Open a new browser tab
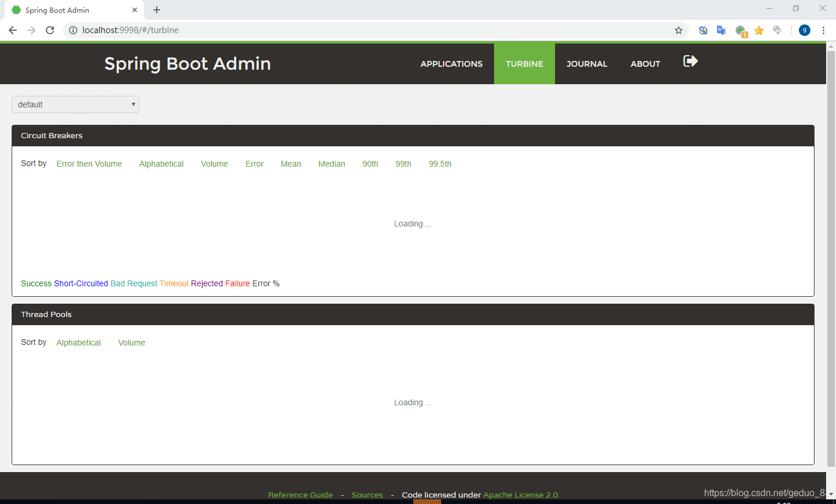Image resolution: width=836 pixels, height=504 pixels. tap(157, 10)
